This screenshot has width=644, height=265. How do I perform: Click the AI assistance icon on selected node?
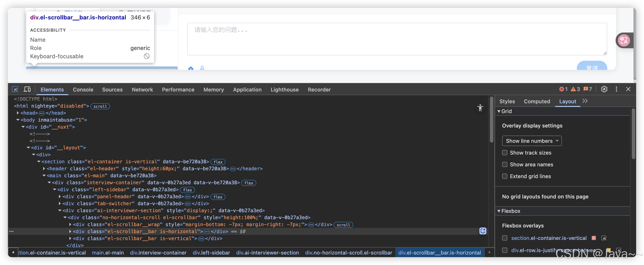pos(483,231)
